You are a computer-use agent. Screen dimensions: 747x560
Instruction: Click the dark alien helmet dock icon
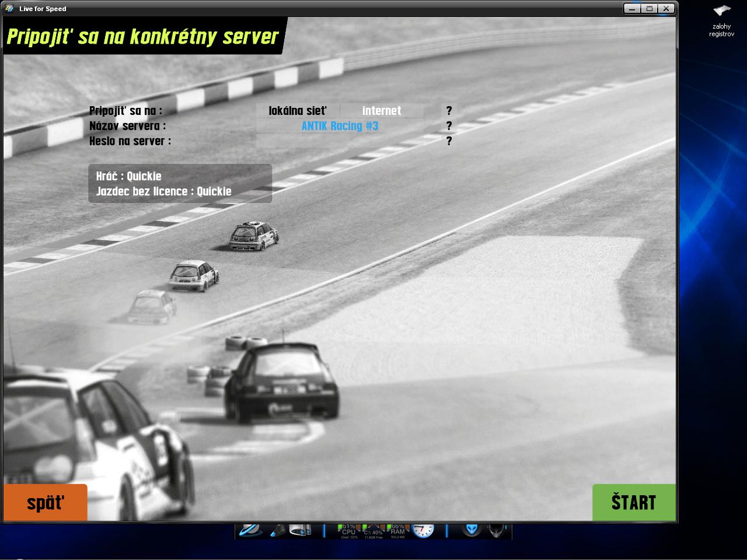pyautogui.click(x=496, y=530)
